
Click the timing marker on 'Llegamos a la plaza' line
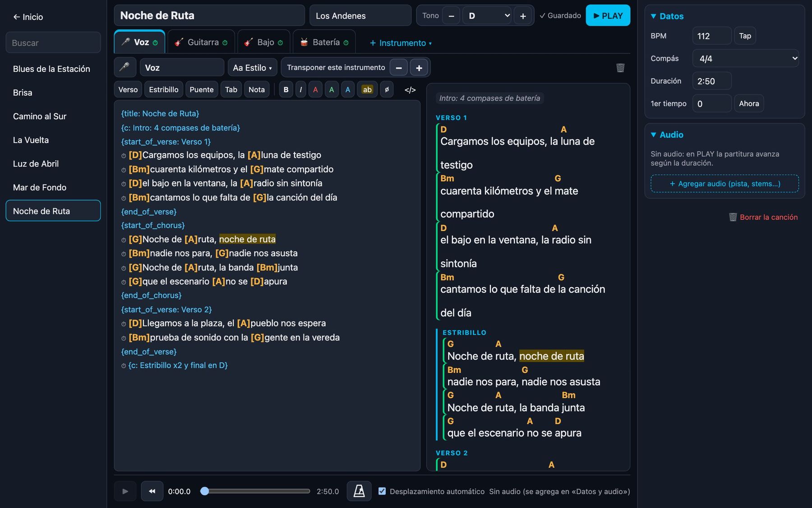coord(124,324)
